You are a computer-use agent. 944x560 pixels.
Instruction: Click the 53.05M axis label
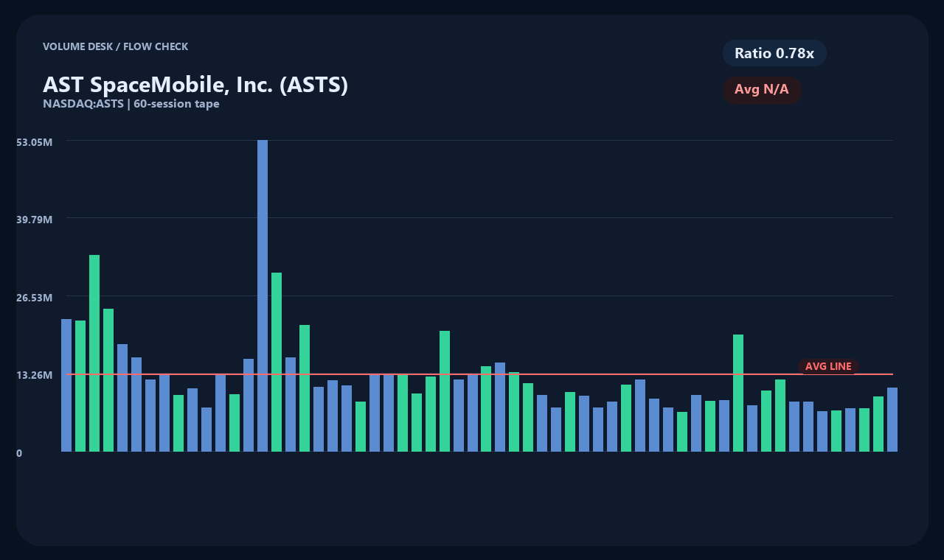point(34,141)
